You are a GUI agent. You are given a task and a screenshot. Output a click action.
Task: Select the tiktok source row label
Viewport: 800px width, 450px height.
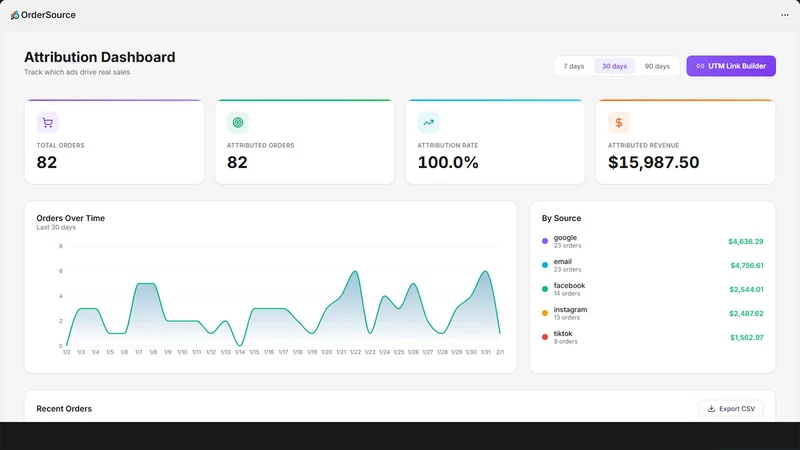point(563,334)
